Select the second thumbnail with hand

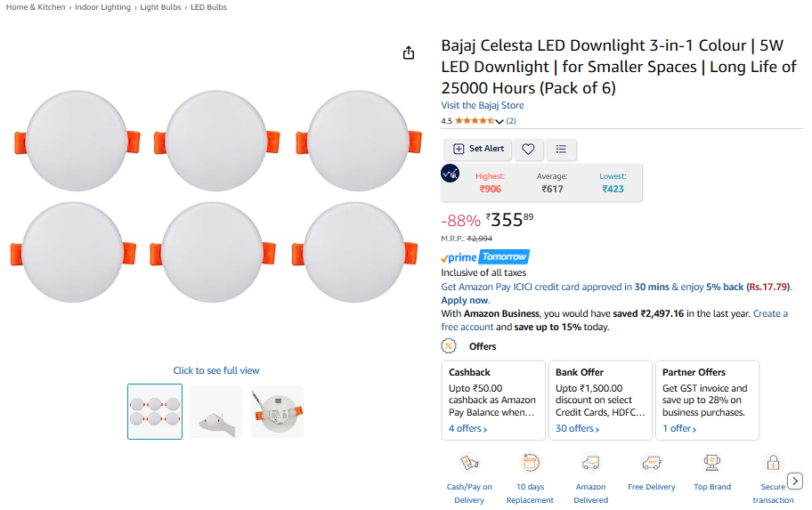tap(215, 411)
